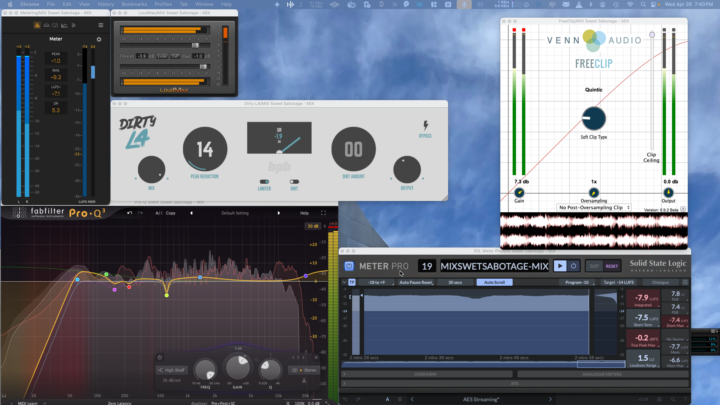Go to previous preset arrow in Pro-Q 3
Image resolution: width=720 pixels, height=405 pixels.
pos(191,213)
